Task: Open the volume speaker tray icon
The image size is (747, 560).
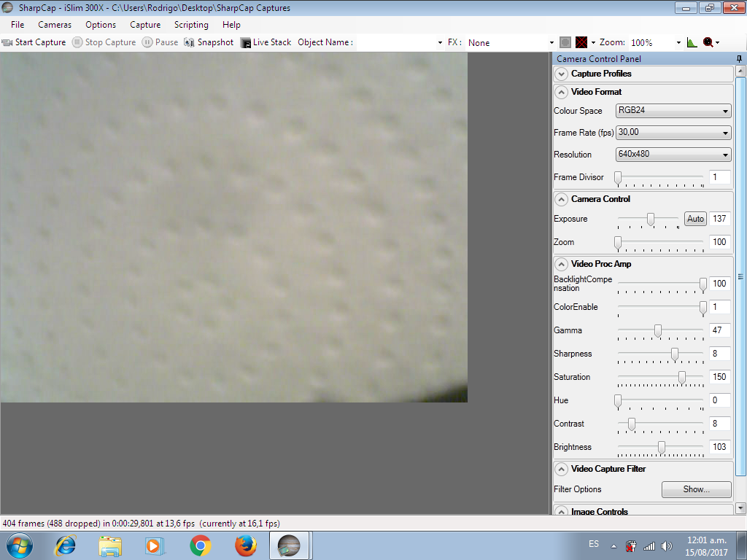Action: (x=667, y=546)
